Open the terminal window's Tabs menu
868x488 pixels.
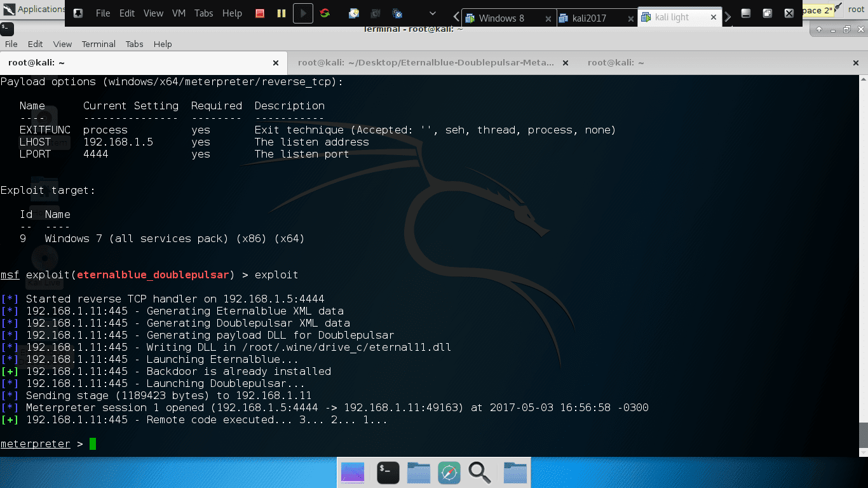pyautogui.click(x=134, y=44)
